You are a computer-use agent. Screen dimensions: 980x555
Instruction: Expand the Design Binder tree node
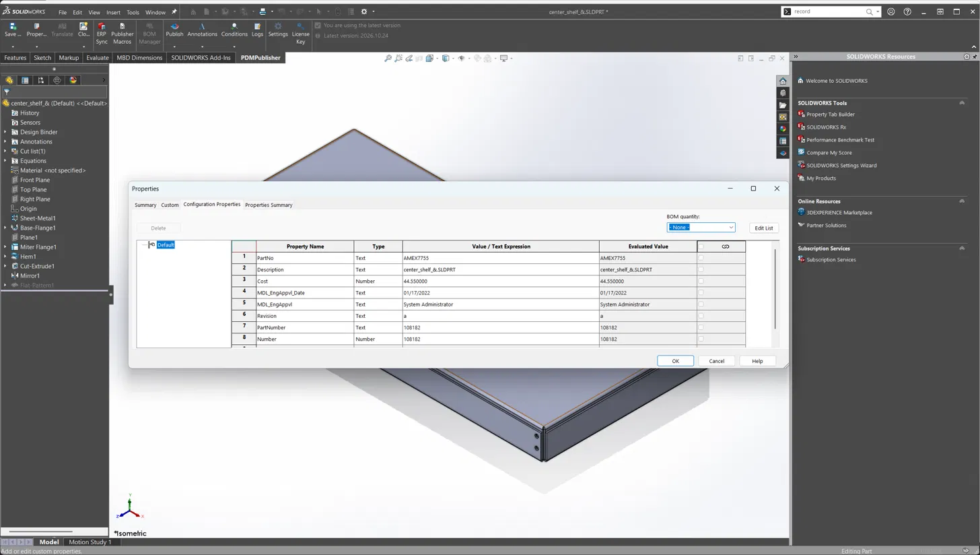5,132
